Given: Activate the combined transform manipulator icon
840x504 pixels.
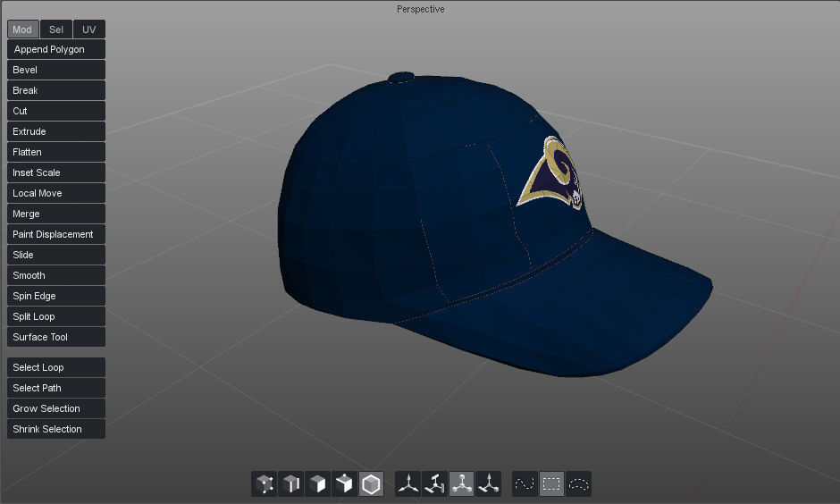Looking at the screenshot, I should tap(488, 483).
